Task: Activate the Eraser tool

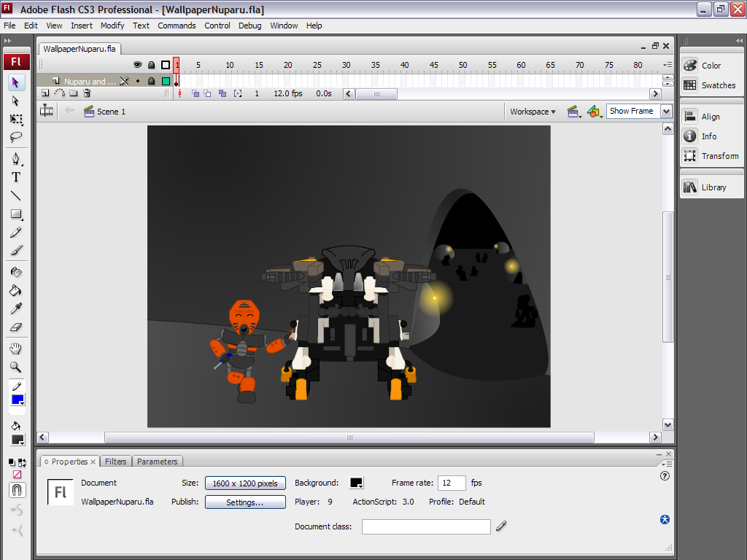Action: [16, 327]
